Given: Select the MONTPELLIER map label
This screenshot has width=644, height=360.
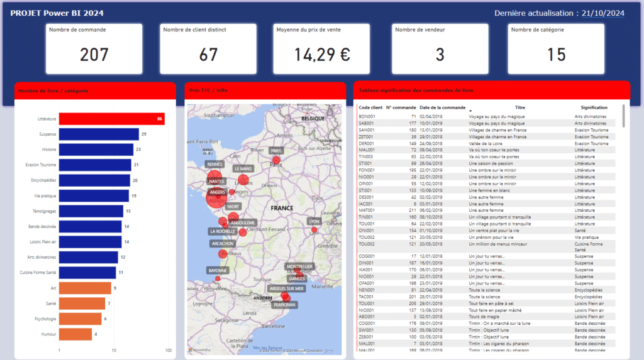Looking at the screenshot, I should tap(300, 266).
